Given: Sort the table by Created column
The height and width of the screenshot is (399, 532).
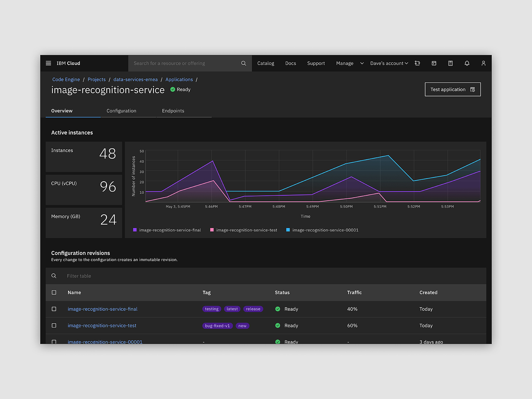Looking at the screenshot, I should 428,293.
